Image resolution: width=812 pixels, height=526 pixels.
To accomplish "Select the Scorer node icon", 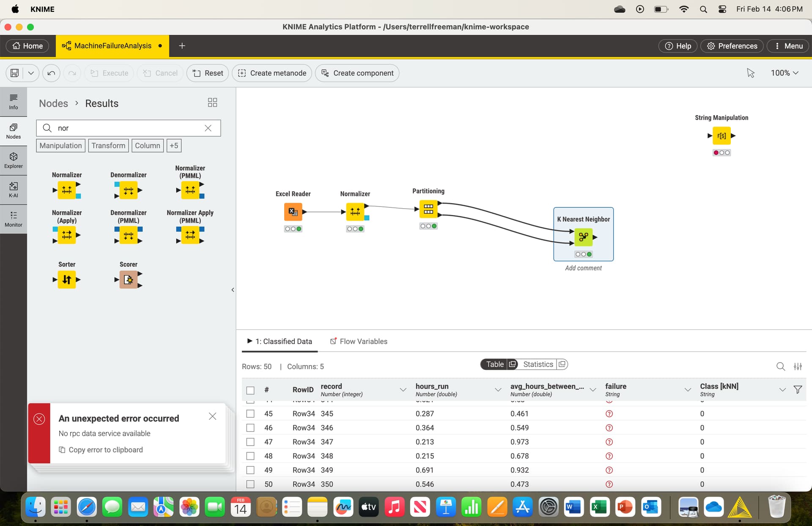I will [128, 280].
